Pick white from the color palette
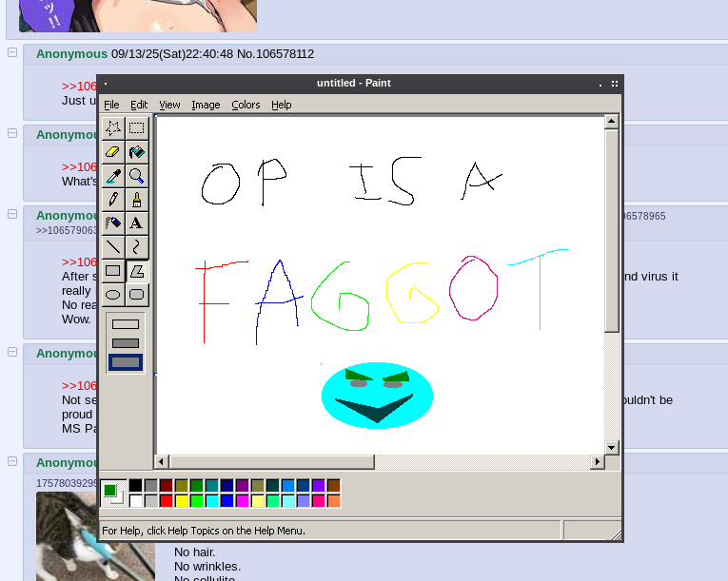This screenshot has height=581, width=728. [135, 501]
